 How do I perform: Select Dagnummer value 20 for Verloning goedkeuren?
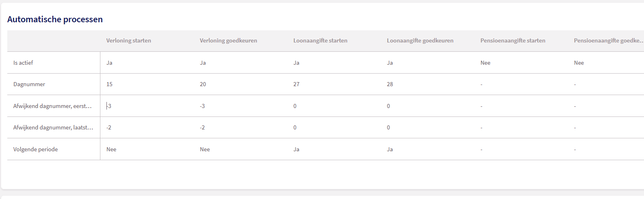[203, 84]
